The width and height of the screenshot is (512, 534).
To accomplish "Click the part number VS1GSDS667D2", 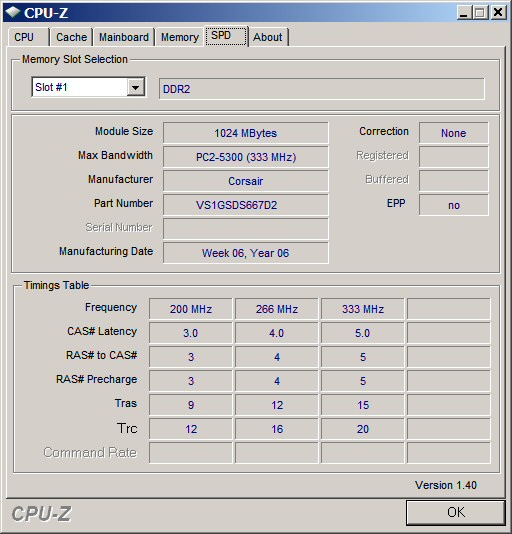I will [246, 205].
